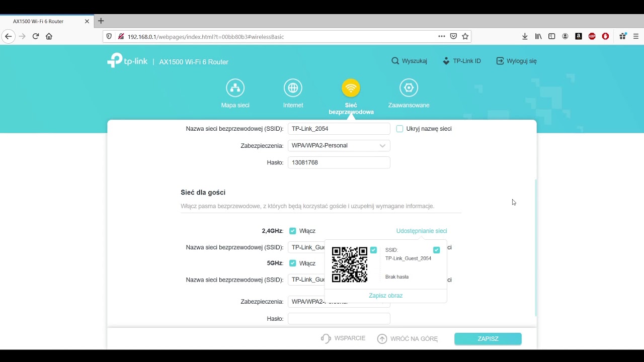Select Sieć bezprzewodowa tab
Image resolution: width=644 pixels, height=362 pixels.
click(351, 97)
